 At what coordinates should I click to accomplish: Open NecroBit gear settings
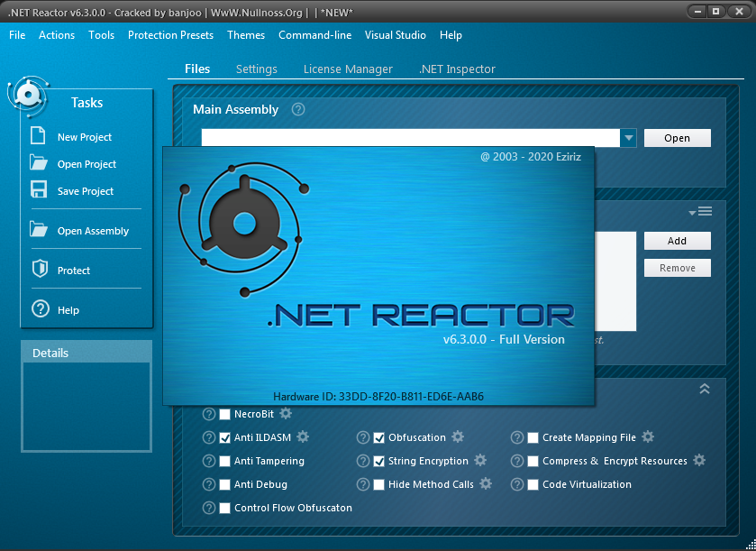(x=284, y=414)
